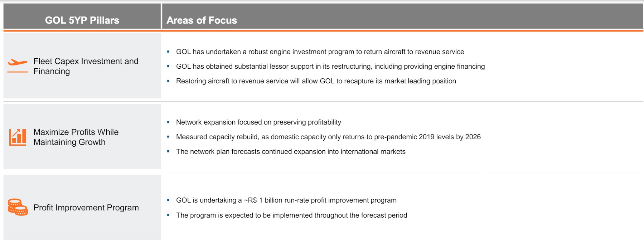Click the bullet marker before "Network expansion focused"
This screenshot has width=644, height=243.
[168, 122]
